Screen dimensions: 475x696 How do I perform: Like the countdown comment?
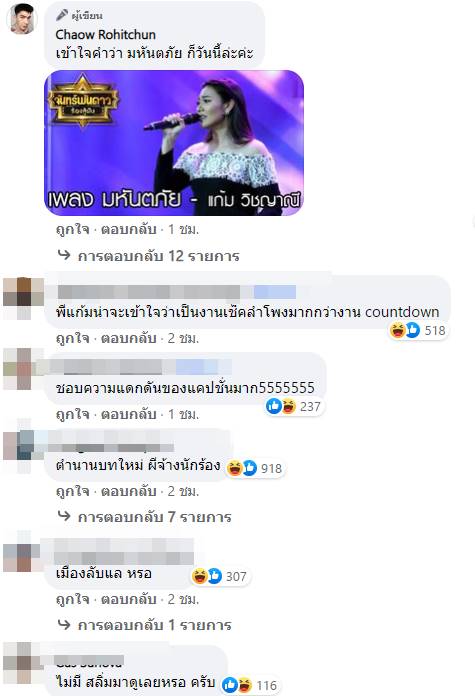click(x=72, y=339)
